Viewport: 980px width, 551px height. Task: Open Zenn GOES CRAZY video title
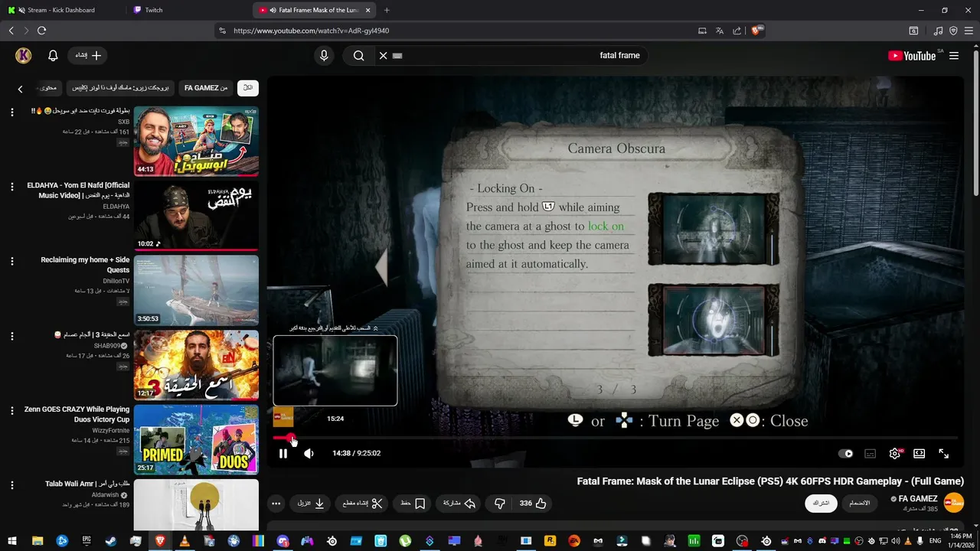77,415
